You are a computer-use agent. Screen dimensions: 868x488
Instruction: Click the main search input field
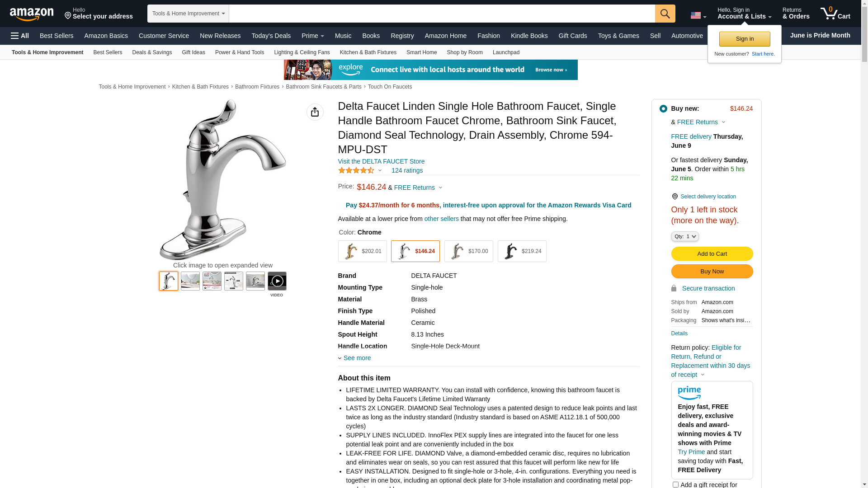pos(442,14)
